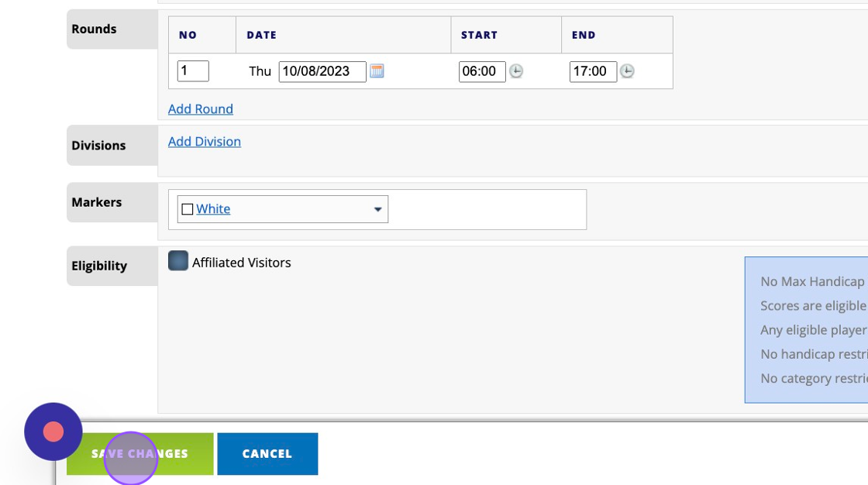Click the clock icon beside End time

coord(627,71)
